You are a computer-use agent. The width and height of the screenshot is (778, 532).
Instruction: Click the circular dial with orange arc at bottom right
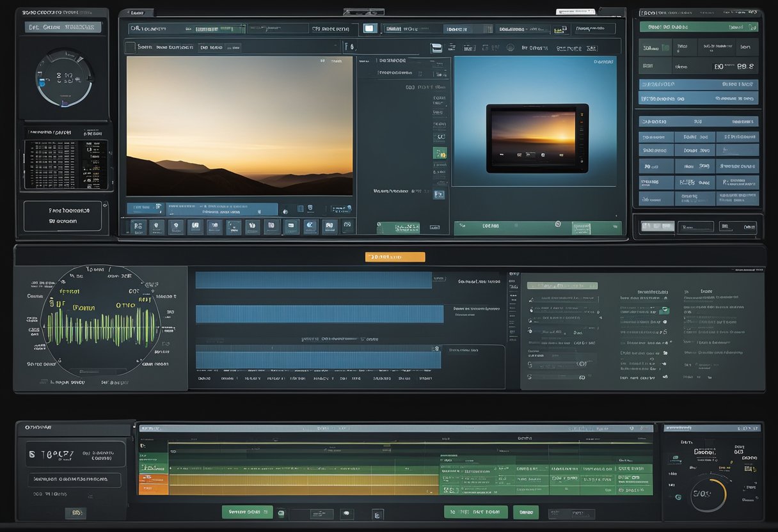click(708, 494)
